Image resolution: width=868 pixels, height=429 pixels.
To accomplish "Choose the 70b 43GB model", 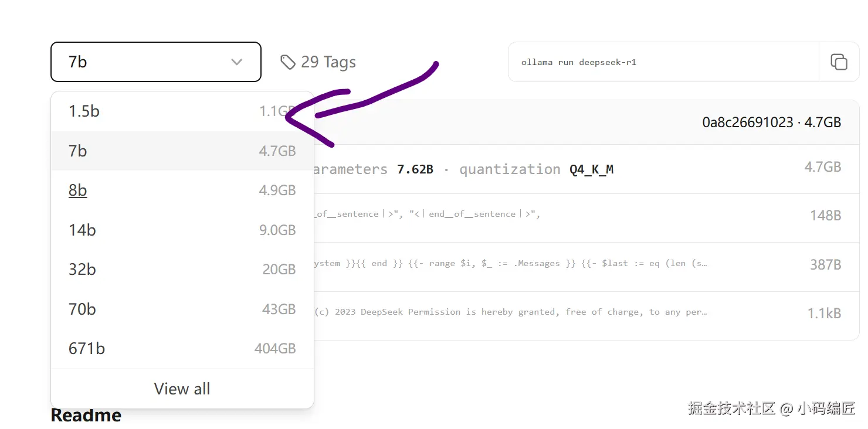I will [182, 309].
